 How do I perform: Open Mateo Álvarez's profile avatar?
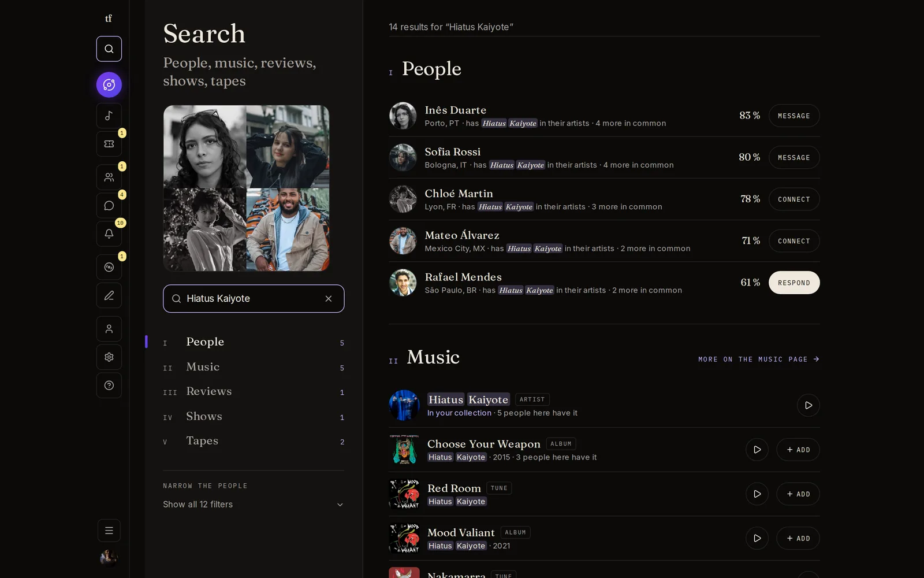point(403,241)
